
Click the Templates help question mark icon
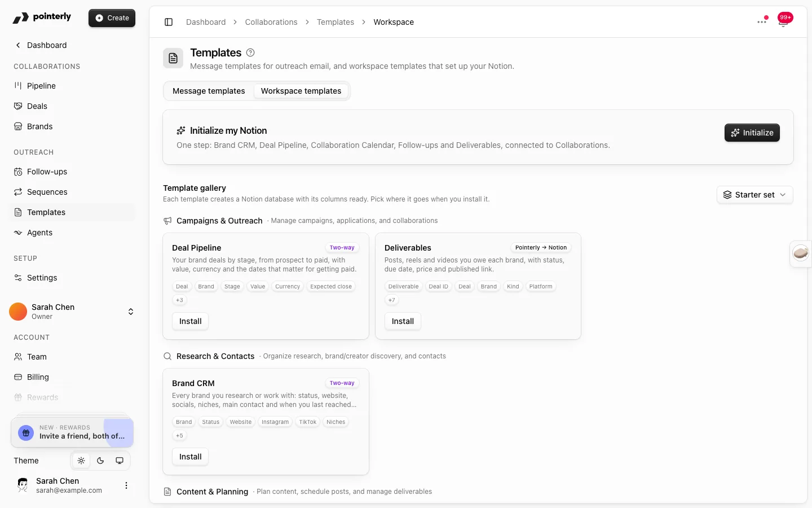[x=250, y=52]
